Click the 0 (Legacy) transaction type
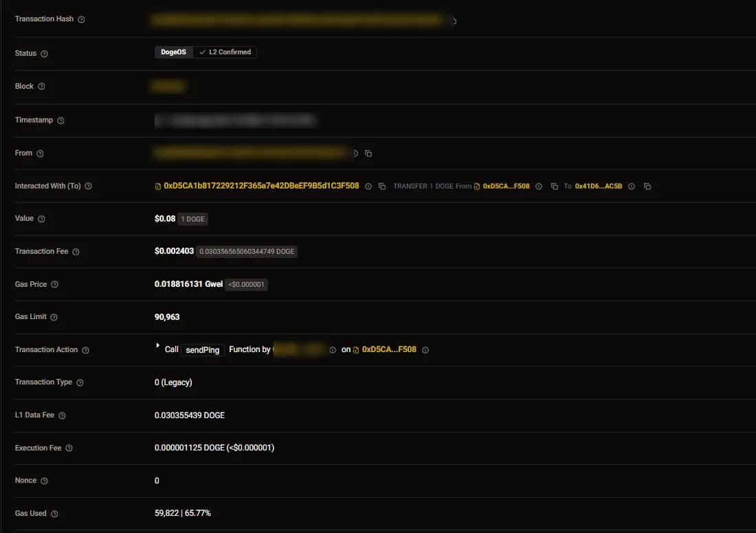 coord(173,382)
